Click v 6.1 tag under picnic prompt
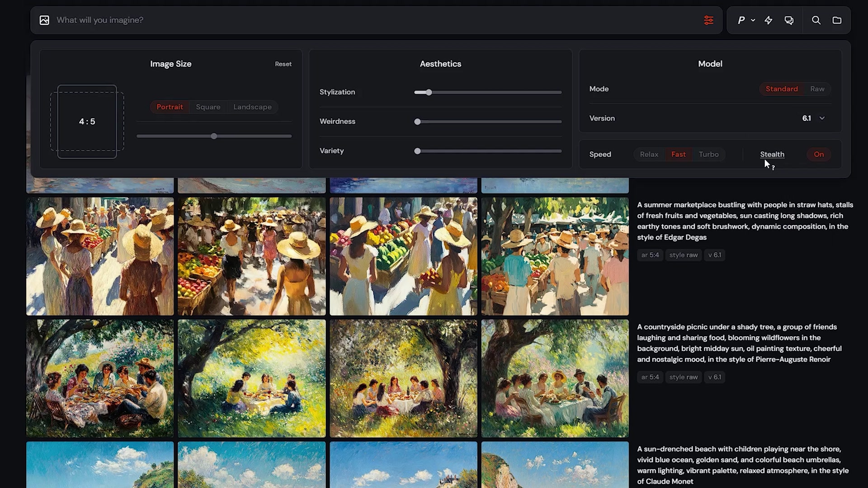This screenshot has height=488, width=868. (x=715, y=377)
